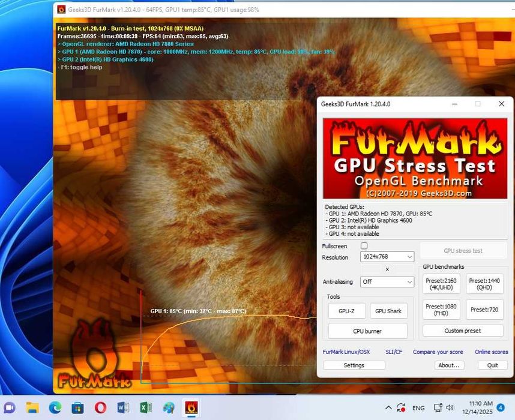Screen dimensions: 515x420
Task: Launch Microsoft Edge from taskbar
Action: pyautogui.click(x=55, y=408)
